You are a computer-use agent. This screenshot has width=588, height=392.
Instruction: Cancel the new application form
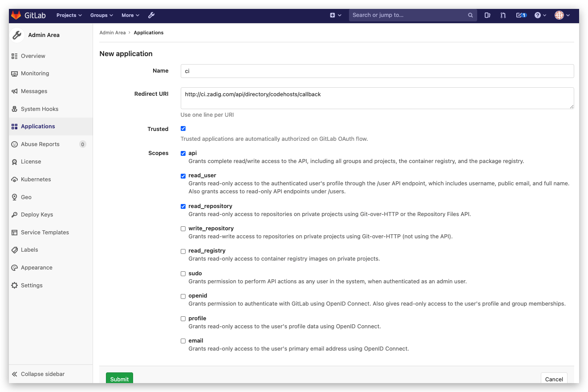554,379
